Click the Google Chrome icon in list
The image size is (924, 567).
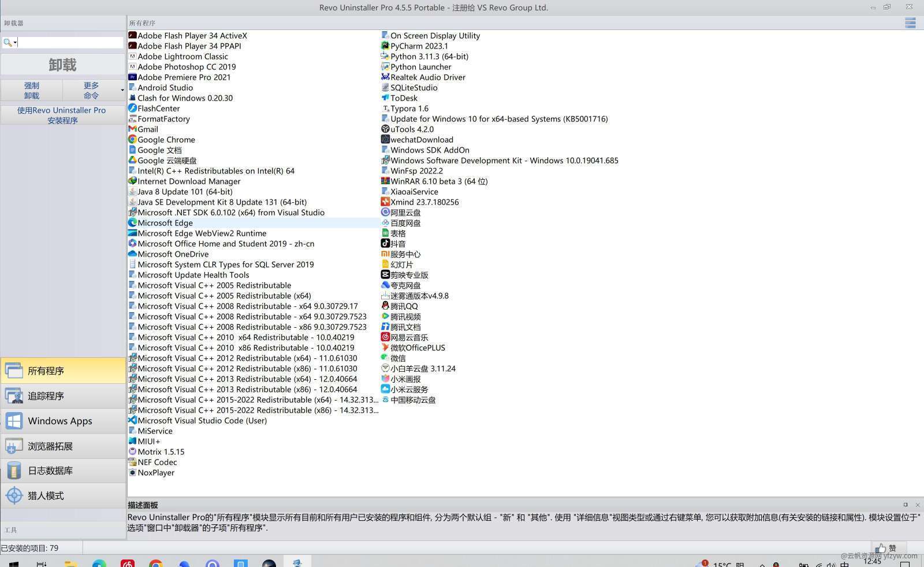click(x=132, y=139)
